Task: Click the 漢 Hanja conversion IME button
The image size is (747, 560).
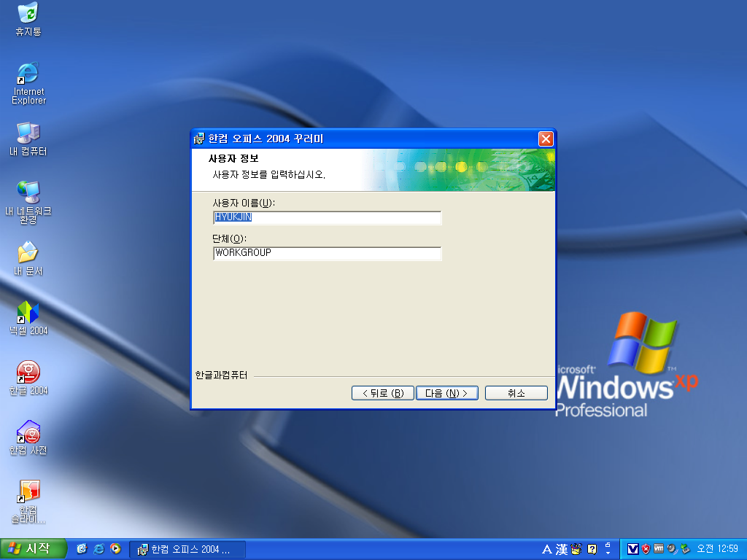Action: (562, 550)
